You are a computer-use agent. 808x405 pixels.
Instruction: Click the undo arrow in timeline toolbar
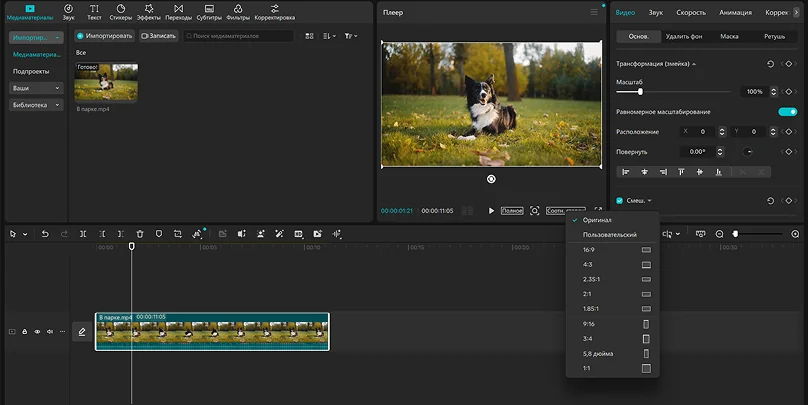tap(45, 234)
